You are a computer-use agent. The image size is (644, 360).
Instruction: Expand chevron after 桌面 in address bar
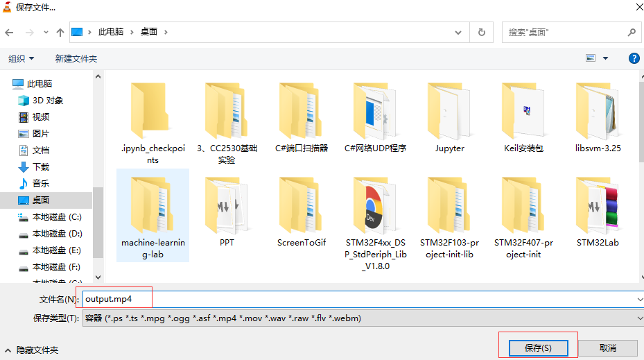[166, 32]
